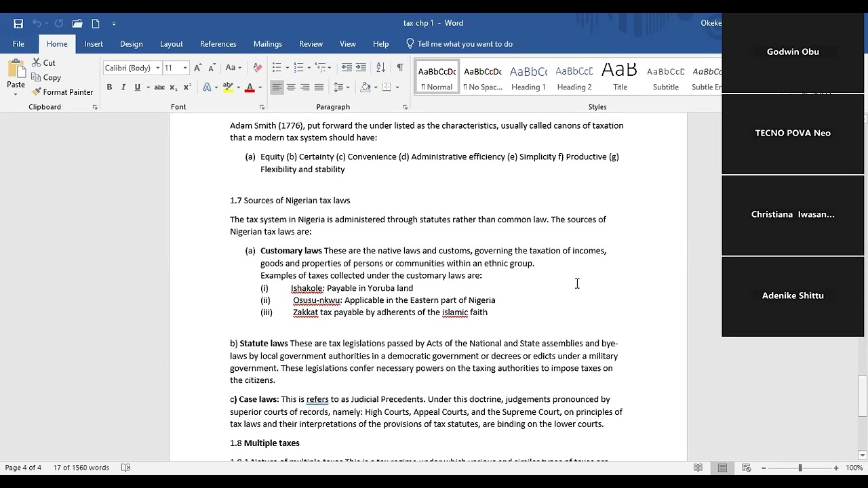The width and height of the screenshot is (868, 488).
Task: Zoom out with the minus button
Action: click(x=764, y=468)
